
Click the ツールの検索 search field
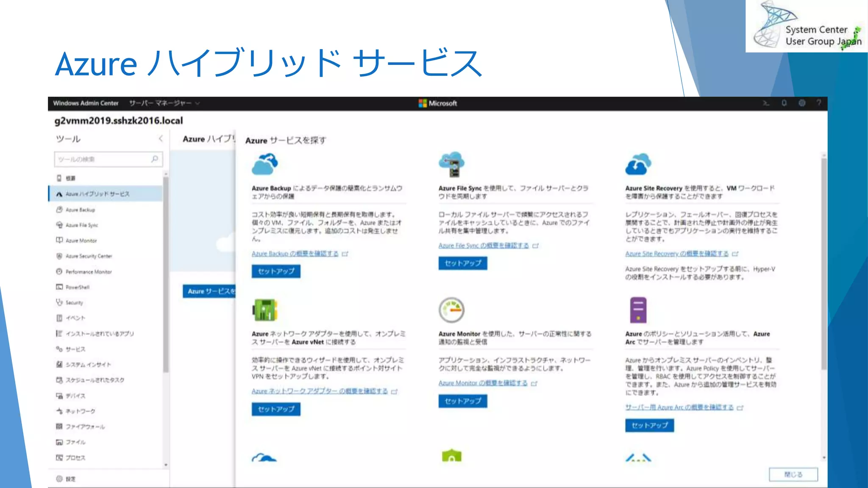108,159
